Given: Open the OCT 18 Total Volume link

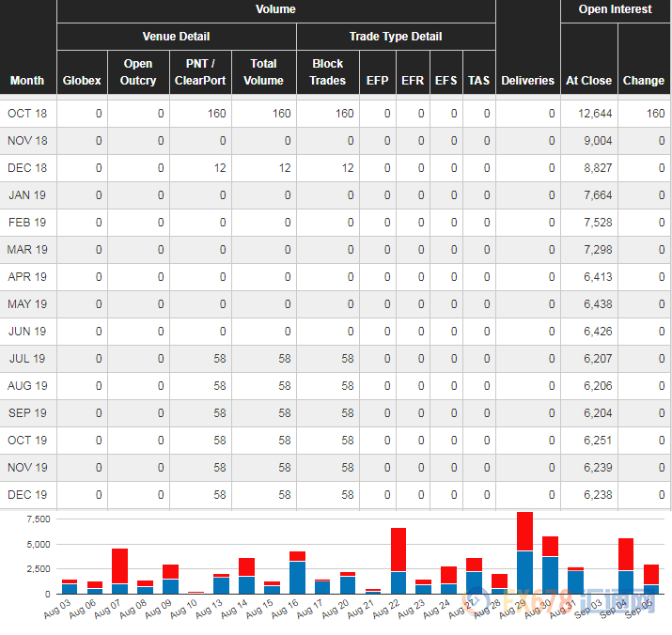Looking at the screenshot, I should [x=282, y=114].
